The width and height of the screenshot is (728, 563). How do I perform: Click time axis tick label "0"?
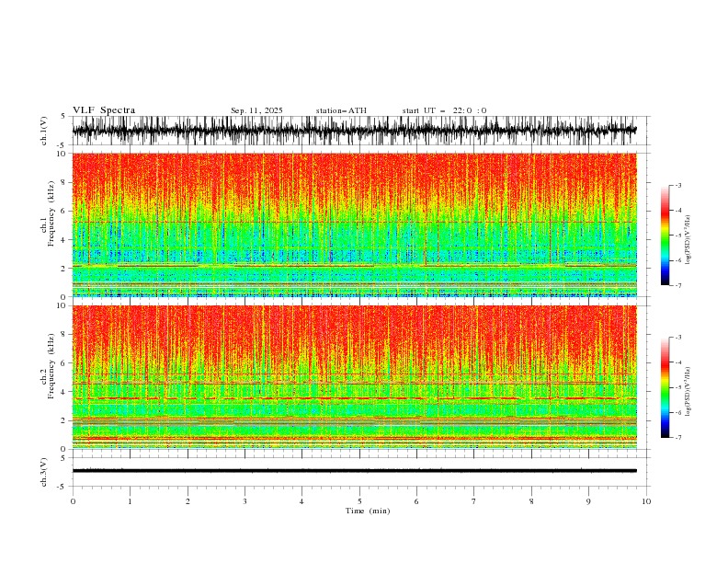tap(73, 501)
